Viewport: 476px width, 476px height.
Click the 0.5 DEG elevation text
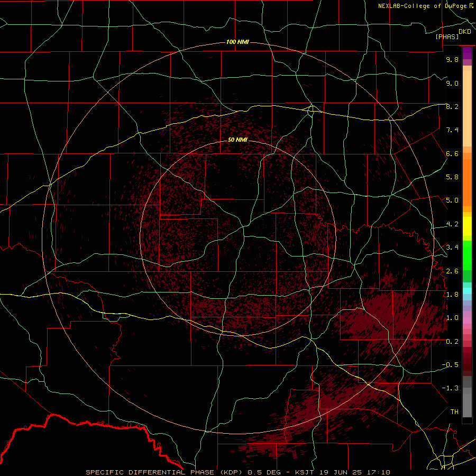point(264,472)
